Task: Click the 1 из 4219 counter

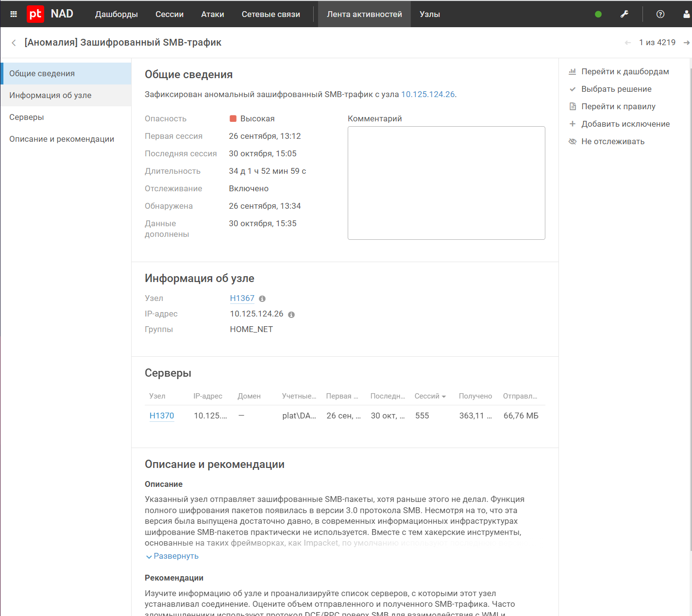Action: [x=657, y=43]
